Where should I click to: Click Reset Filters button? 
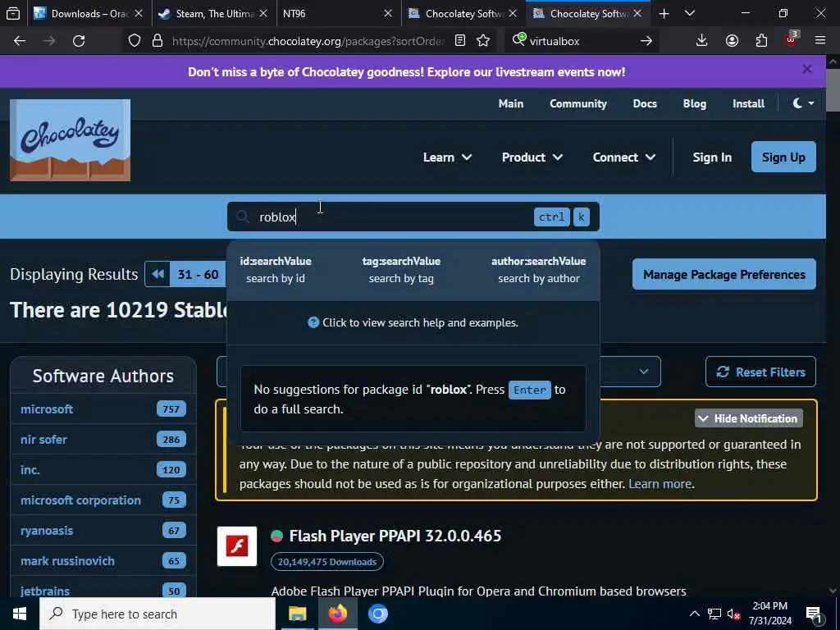[760, 372]
